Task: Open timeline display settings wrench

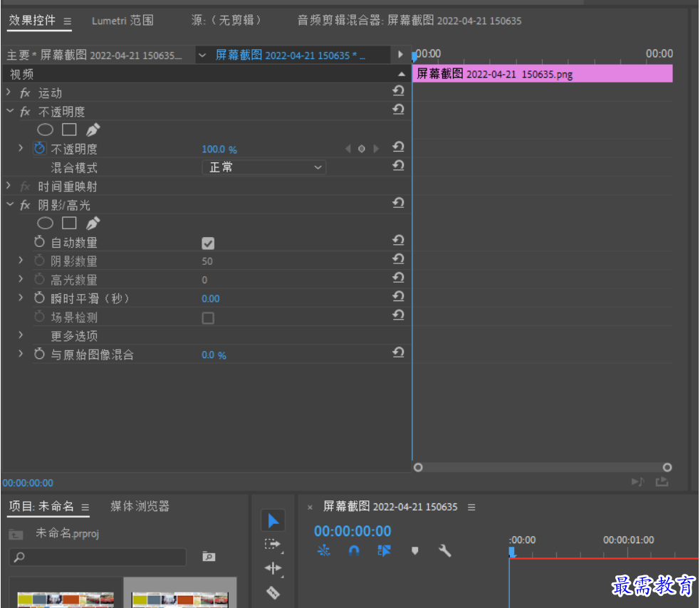Action: [x=444, y=551]
